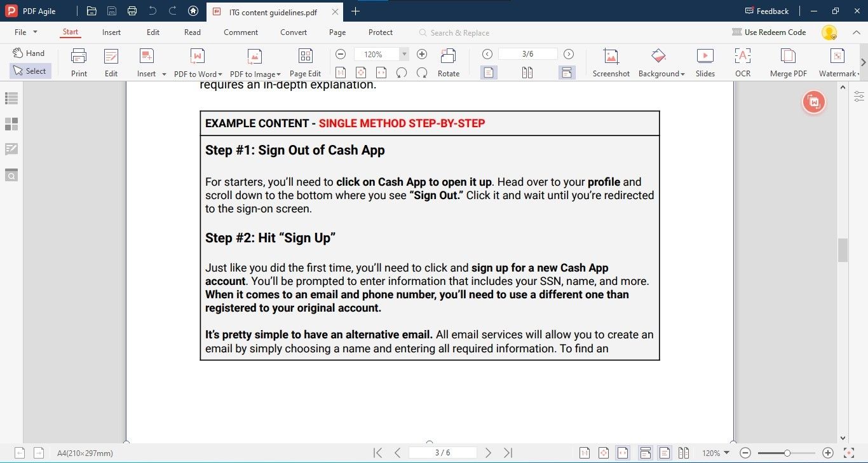Open Slides presentation mode
Image resolution: width=868 pixels, height=463 pixels.
click(705, 63)
